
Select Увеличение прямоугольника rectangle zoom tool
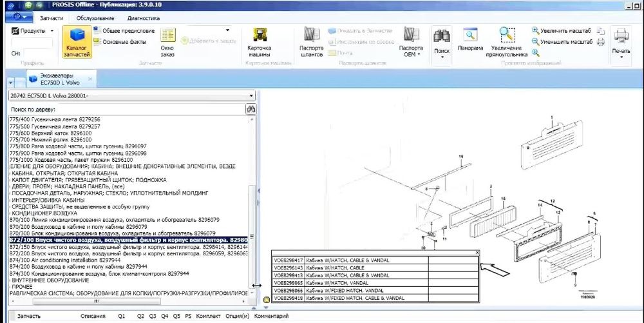coord(506,42)
